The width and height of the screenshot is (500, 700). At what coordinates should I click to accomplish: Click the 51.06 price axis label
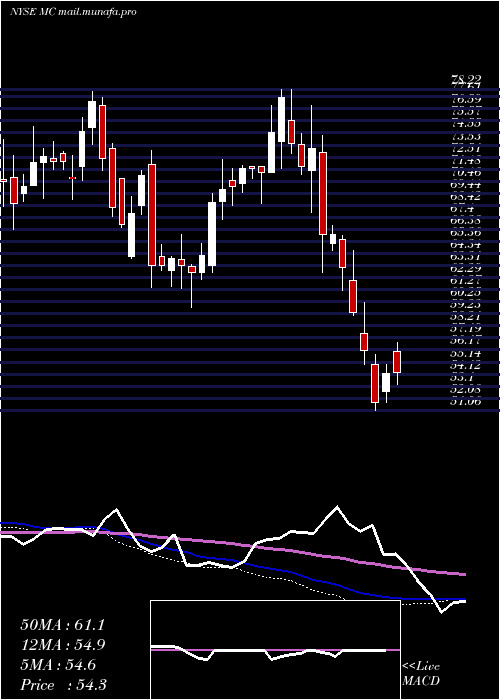click(466, 401)
